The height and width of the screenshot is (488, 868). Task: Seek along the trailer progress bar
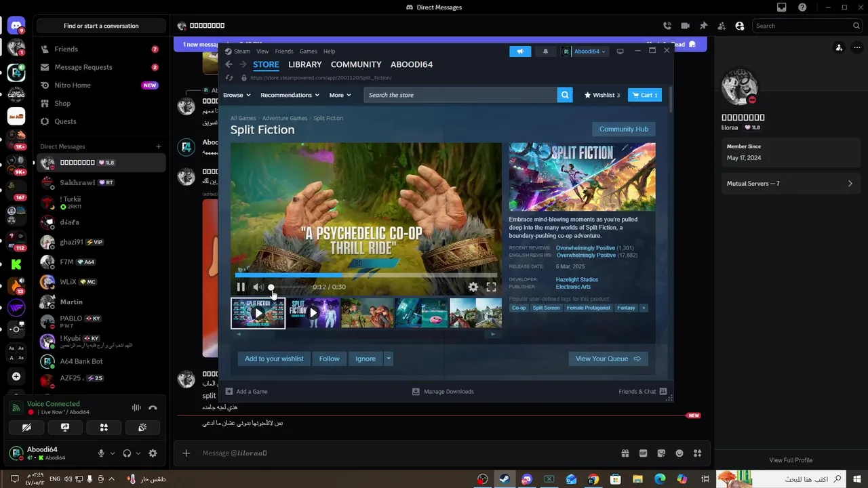[366, 275]
